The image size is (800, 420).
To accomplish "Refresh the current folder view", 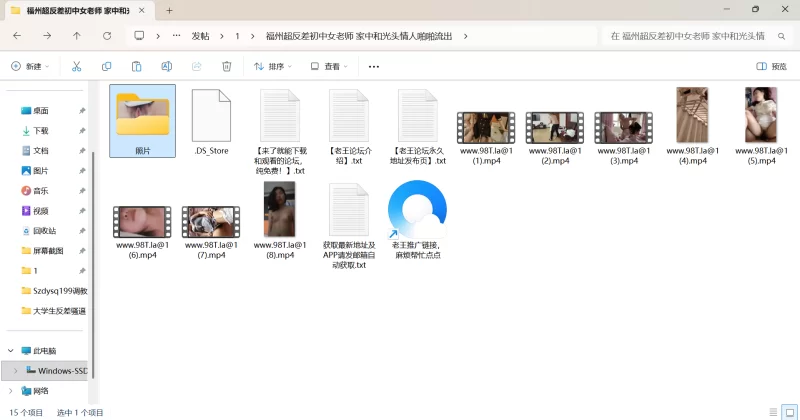I will (107, 35).
